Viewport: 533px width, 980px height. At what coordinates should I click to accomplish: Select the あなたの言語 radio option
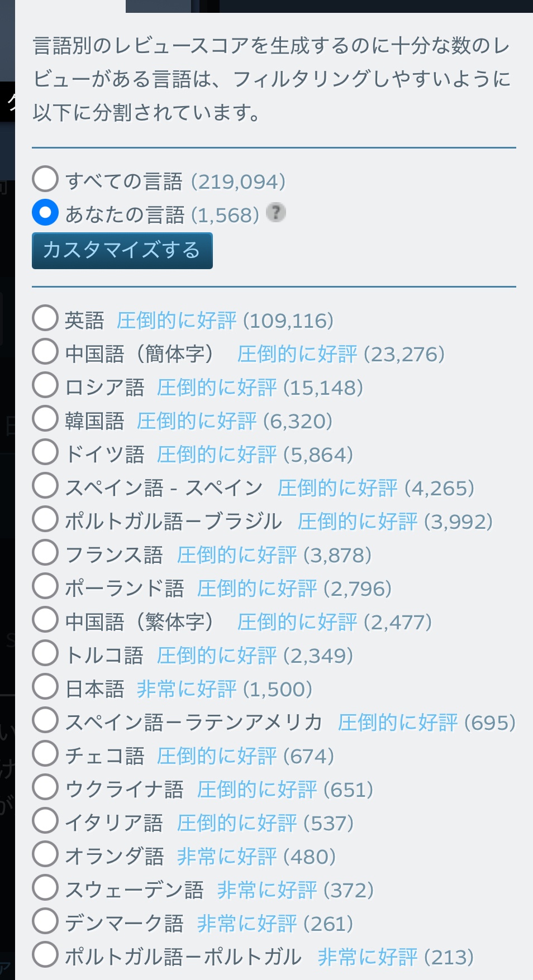point(45,213)
